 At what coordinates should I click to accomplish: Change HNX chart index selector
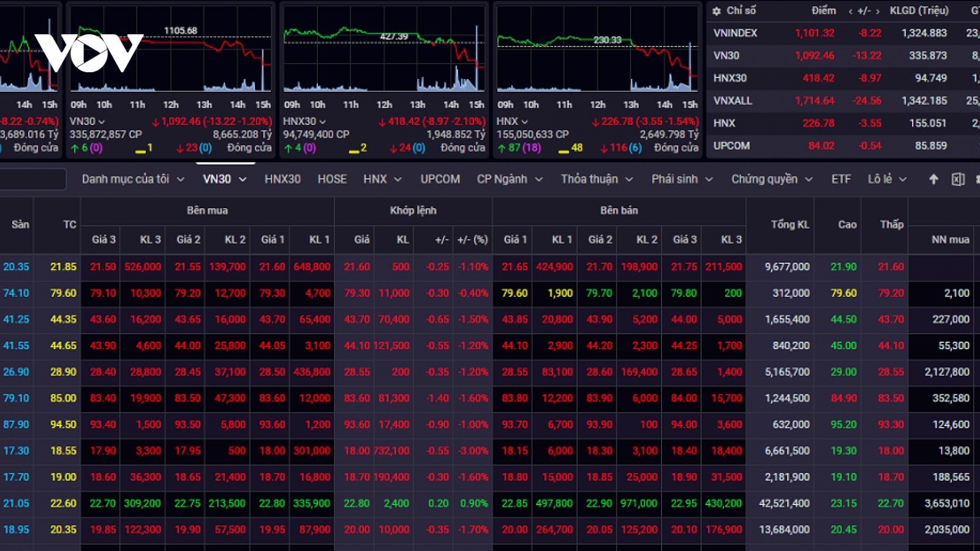[x=512, y=121]
